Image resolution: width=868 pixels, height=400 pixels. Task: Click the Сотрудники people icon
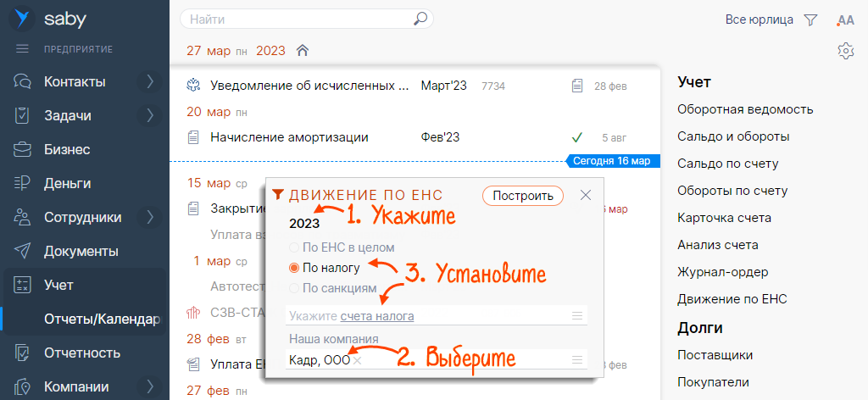(x=22, y=217)
